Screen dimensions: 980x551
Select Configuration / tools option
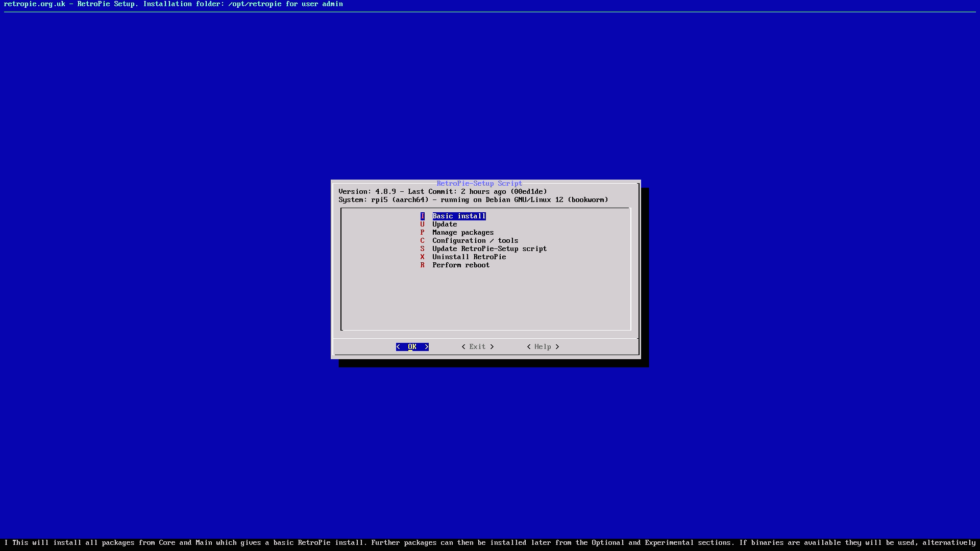pos(475,241)
